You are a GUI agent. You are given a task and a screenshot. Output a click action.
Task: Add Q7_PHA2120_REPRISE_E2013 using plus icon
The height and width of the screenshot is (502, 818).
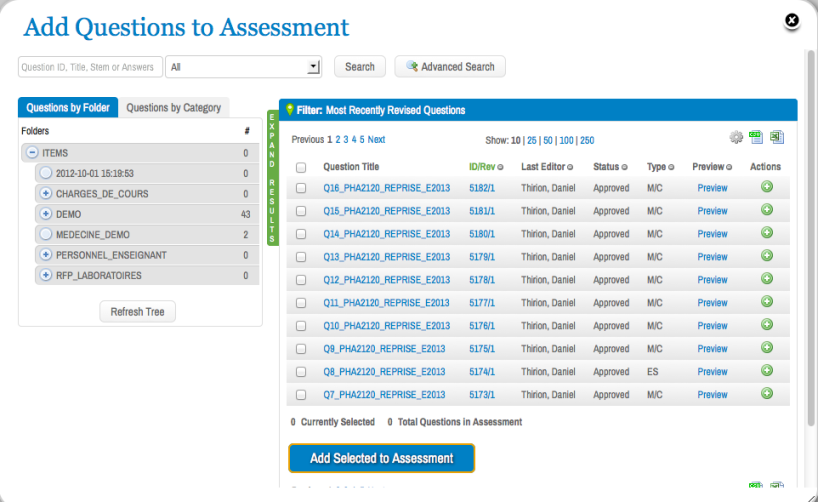pos(767,394)
